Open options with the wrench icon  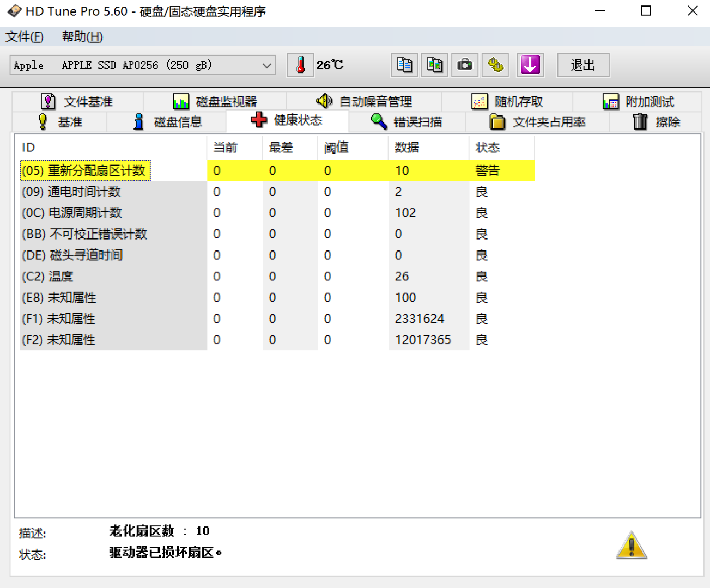pos(495,65)
